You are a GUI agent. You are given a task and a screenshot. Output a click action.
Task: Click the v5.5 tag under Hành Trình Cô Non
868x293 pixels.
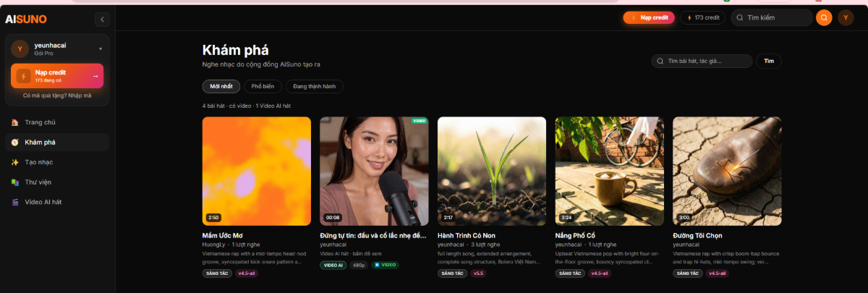[478, 273]
